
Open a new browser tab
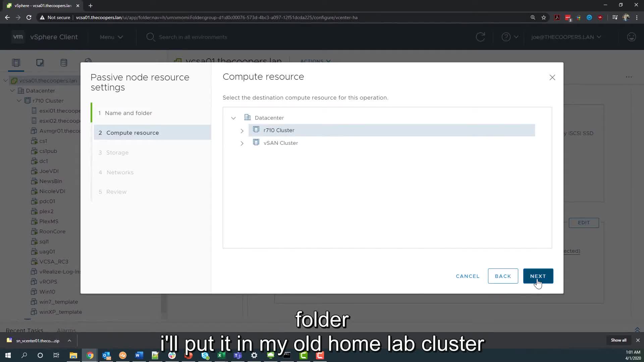pyautogui.click(x=91, y=5)
